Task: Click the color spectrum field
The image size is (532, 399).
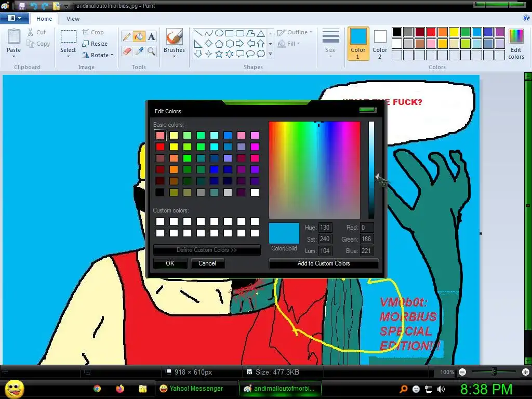Action: 314,170
